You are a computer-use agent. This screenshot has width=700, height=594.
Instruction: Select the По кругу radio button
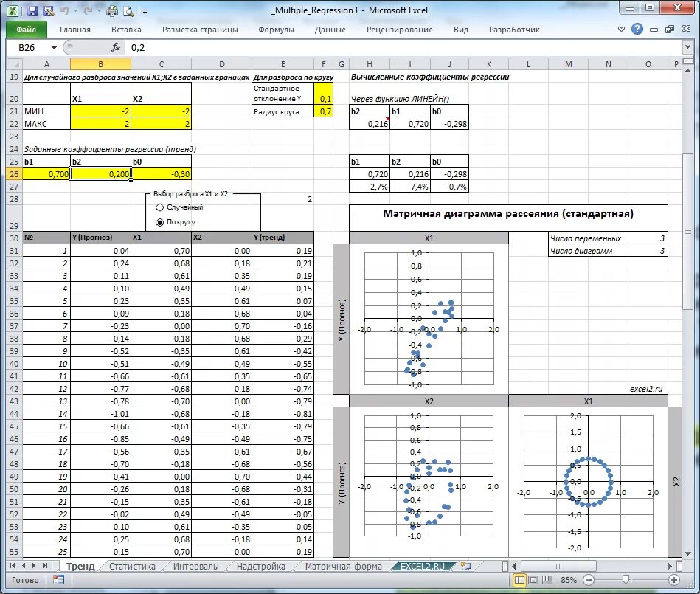click(x=159, y=222)
